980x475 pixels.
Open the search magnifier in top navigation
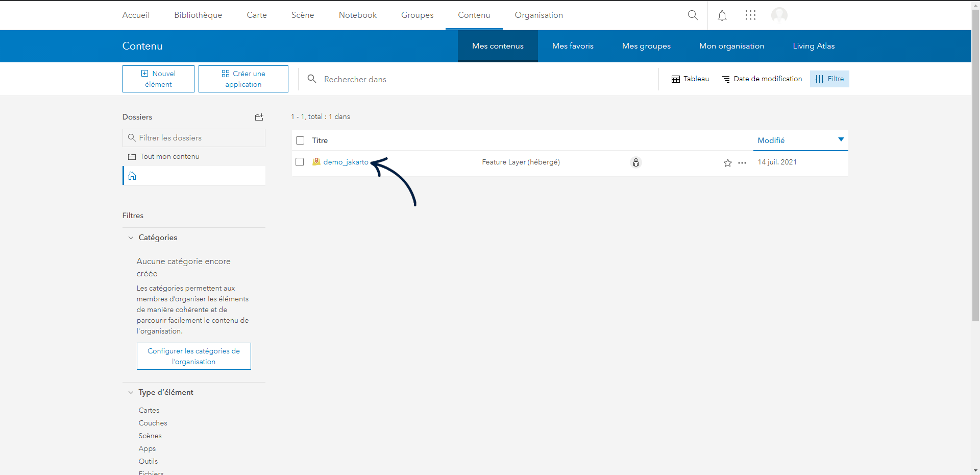click(693, 15)
